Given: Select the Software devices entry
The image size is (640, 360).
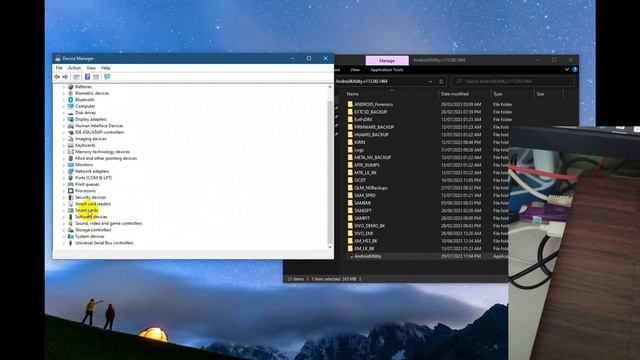Looking at the screenshot, I should click(x=91, y=217).
